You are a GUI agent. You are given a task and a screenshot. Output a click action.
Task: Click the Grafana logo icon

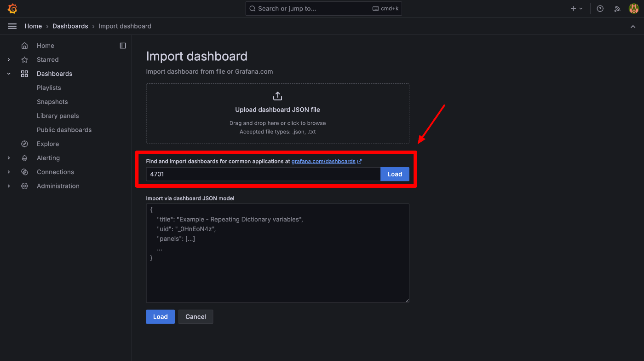tap(12, 8)
